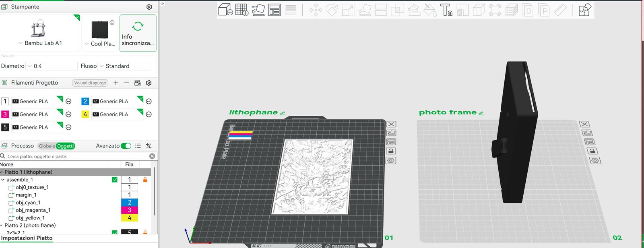Select the Cut tool in the toolbar
Image resolution: width=644 pixels, height=248 pixels.
click(381, 10)
